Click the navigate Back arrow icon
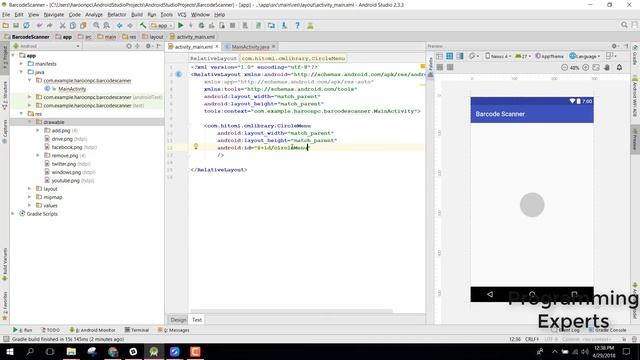This screenshot has height=360, width=640. (119, 25)
